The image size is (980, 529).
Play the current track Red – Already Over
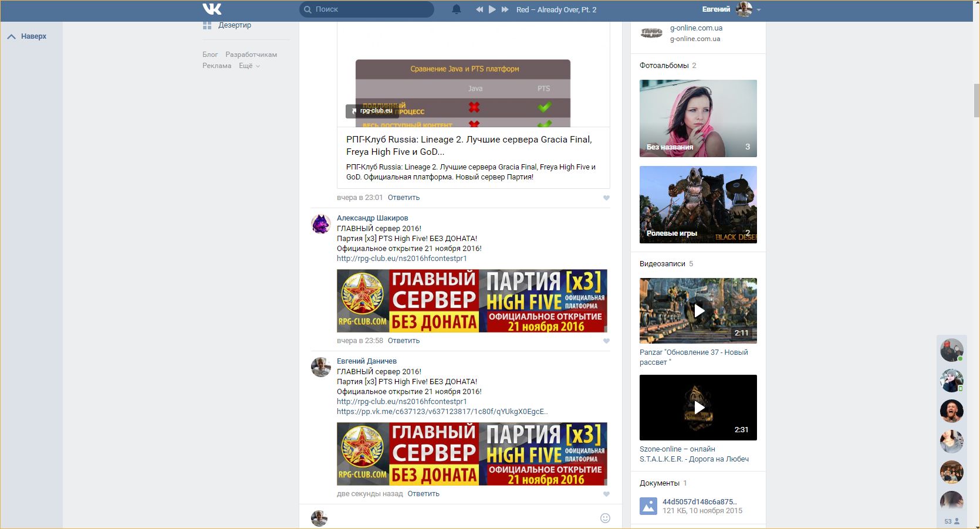click(x=492, y=9)
